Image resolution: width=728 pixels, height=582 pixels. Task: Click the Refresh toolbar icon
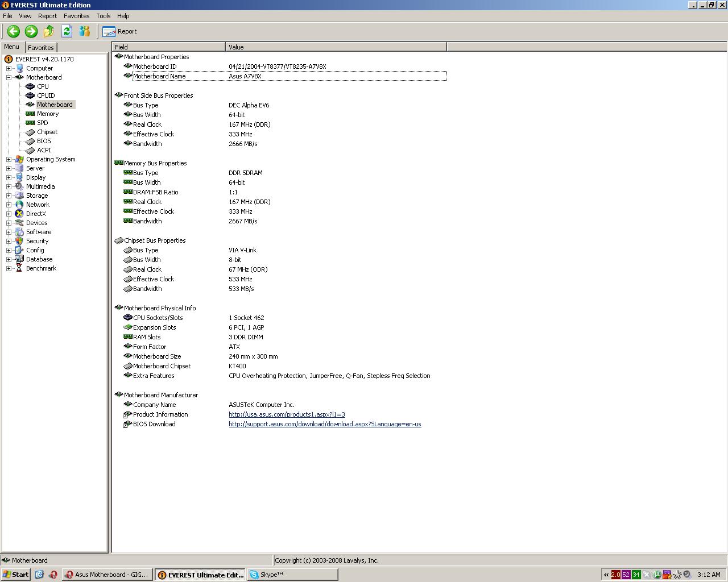67,31
